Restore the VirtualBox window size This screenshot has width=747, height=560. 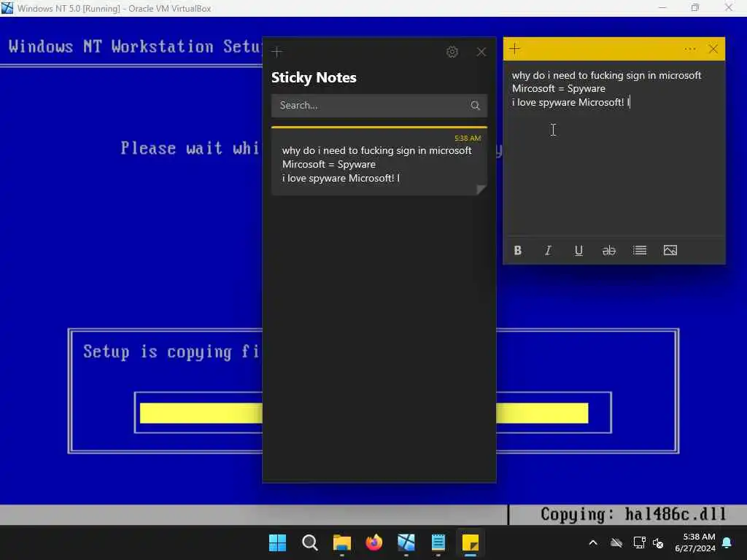[x=695, y=7]
